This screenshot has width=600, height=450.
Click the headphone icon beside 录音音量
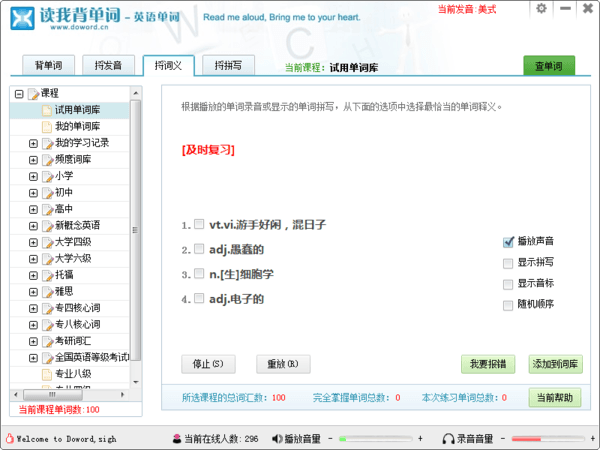pyautogui.click(x=448, y=439)
